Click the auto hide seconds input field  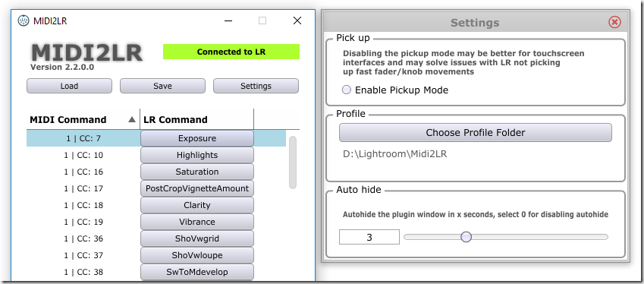(x=369, y=237)
